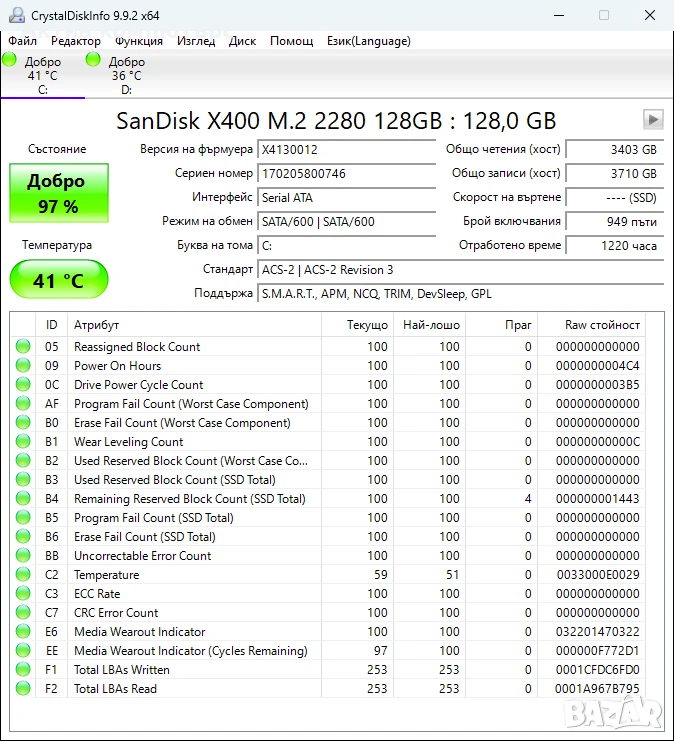The height and width of the screenshot is (741, 674).
Task: Click status dot of E6 Media Wearout Indicator
Action: point(23,631)
